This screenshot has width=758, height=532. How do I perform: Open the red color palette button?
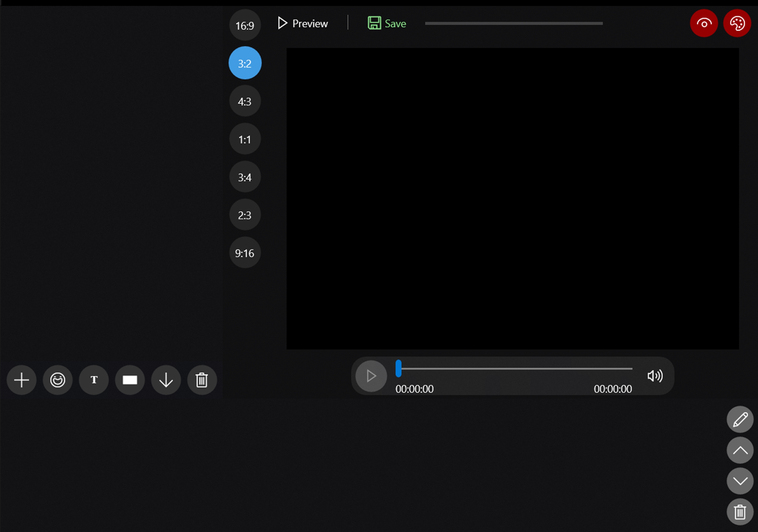click(x=737, y=24)
